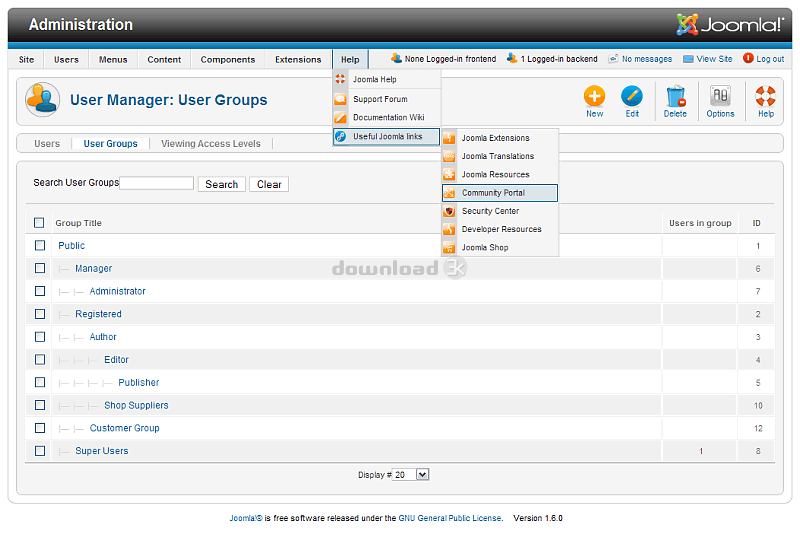The width and height of the screenshot is (800, 534).
Task: Click the red Log out icon
Action: (748, 58)
